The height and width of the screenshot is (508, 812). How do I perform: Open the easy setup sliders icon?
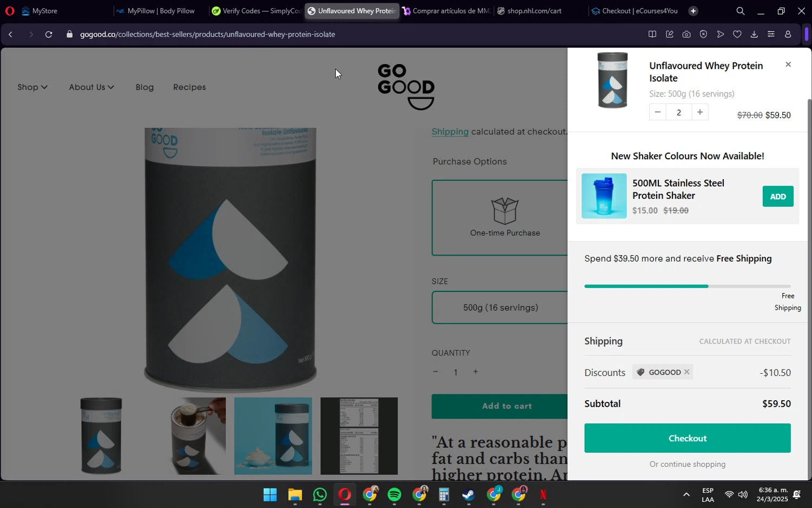[x=771, y=34]
